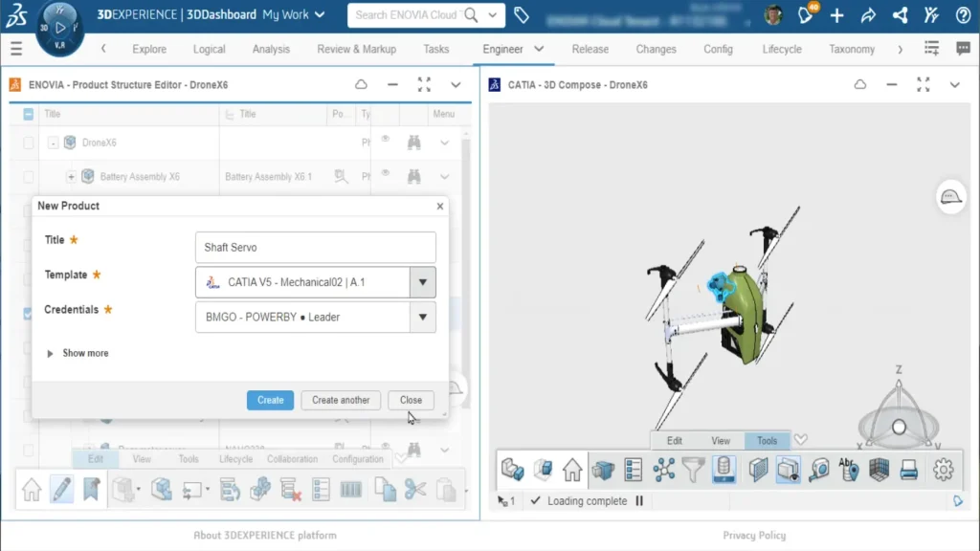980x551 pixels.
Task: Toggle the DroneX6 row checkbox
Action: pos(28,143)
